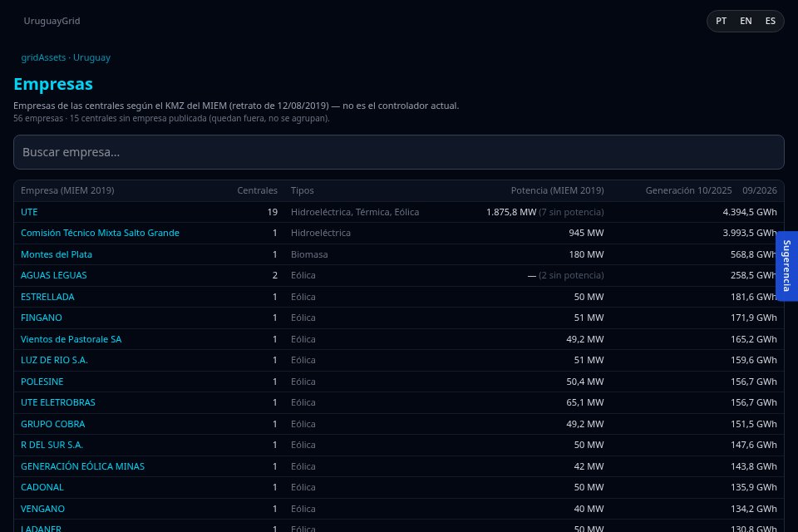Image resolution: width=798 pixels, height=532 pixels.
Task: Open Comisión Técnico Mixta Salto Grande
Action: pos(100,233)
